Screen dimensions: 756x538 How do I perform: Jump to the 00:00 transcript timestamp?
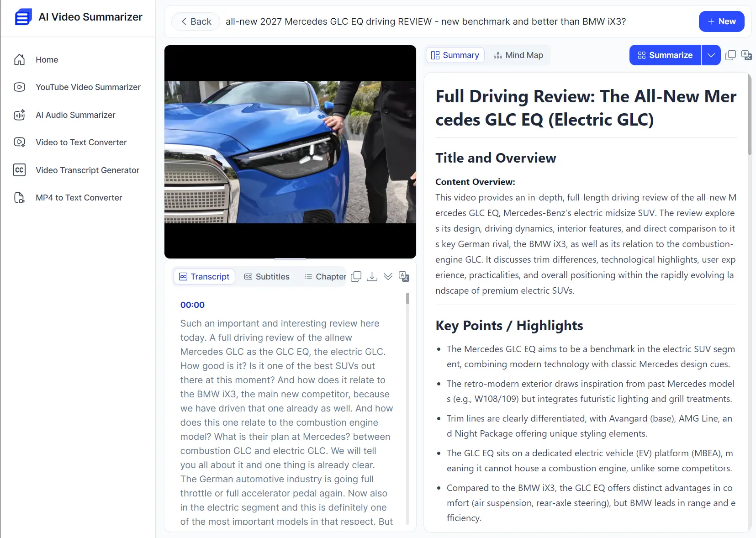192,305
